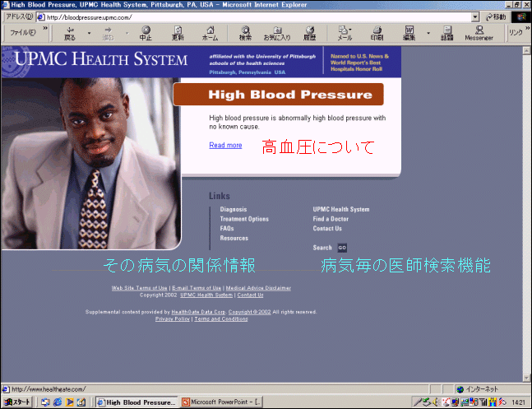Launch Messenger from the toolbar
Viewport: 532px width, 409px height.
point(479,33)
